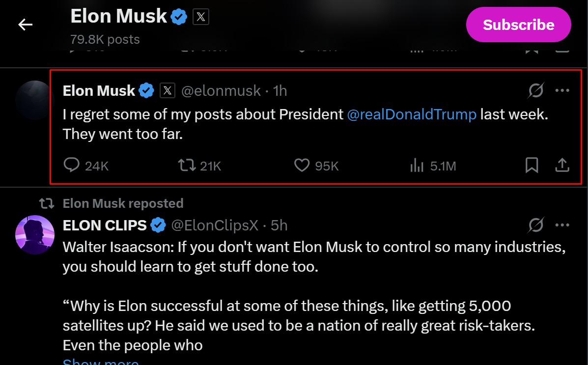This screenshot has width=588, height=365.
Task: Click the Subscribe button
Action: tap(518, 25)
